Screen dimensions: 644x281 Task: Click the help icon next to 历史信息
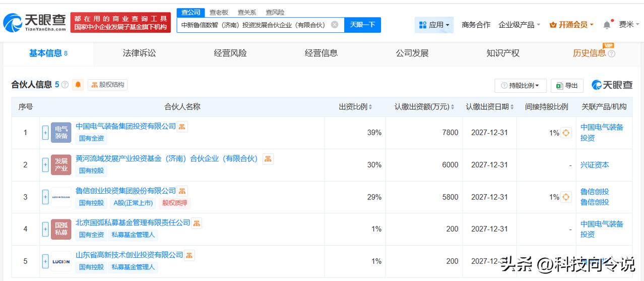(x=612, y=53)
